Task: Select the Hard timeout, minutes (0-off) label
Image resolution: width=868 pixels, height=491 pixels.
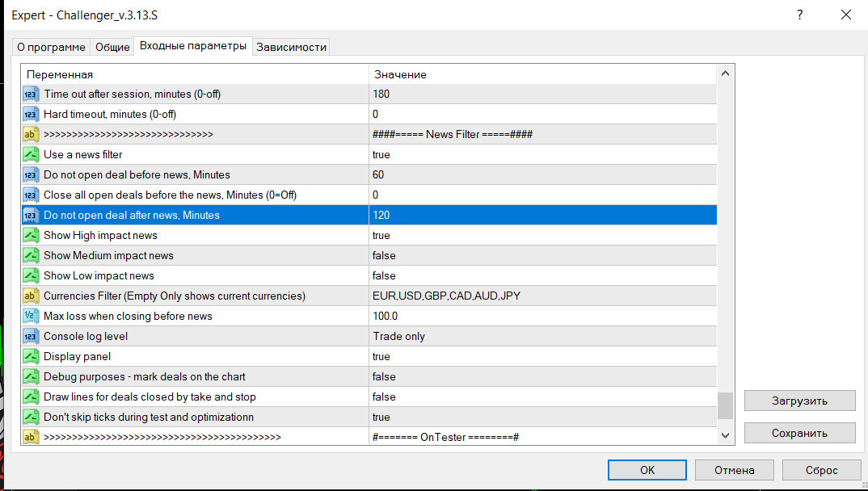Action: pyautogui.click(x=110, y=115)
